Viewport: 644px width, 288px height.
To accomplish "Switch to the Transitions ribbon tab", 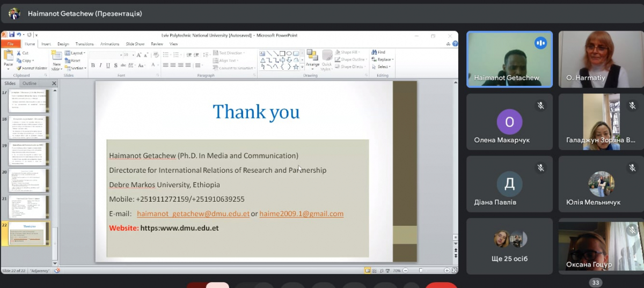I will 84,44.
